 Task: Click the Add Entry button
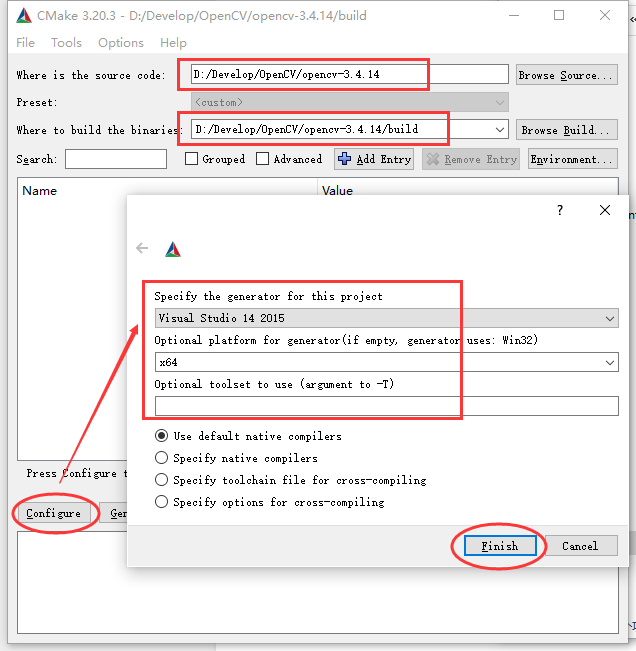point(374,159)
